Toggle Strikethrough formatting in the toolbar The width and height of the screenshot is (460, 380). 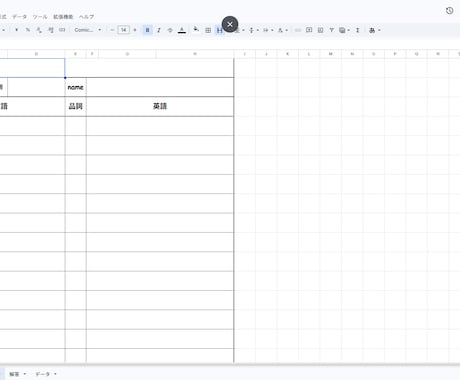(x=170, y=30)
